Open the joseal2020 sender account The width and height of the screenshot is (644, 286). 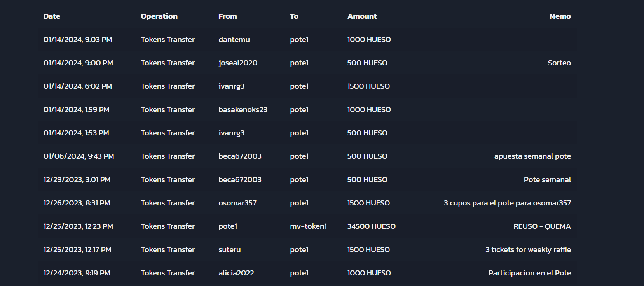238,63
